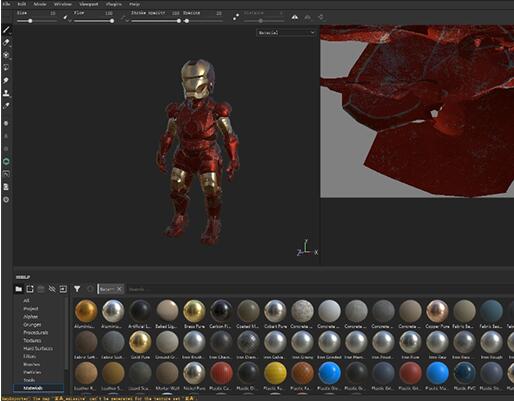
Task: Select the Materials shelf category
Action: click(x=39, y=388)
